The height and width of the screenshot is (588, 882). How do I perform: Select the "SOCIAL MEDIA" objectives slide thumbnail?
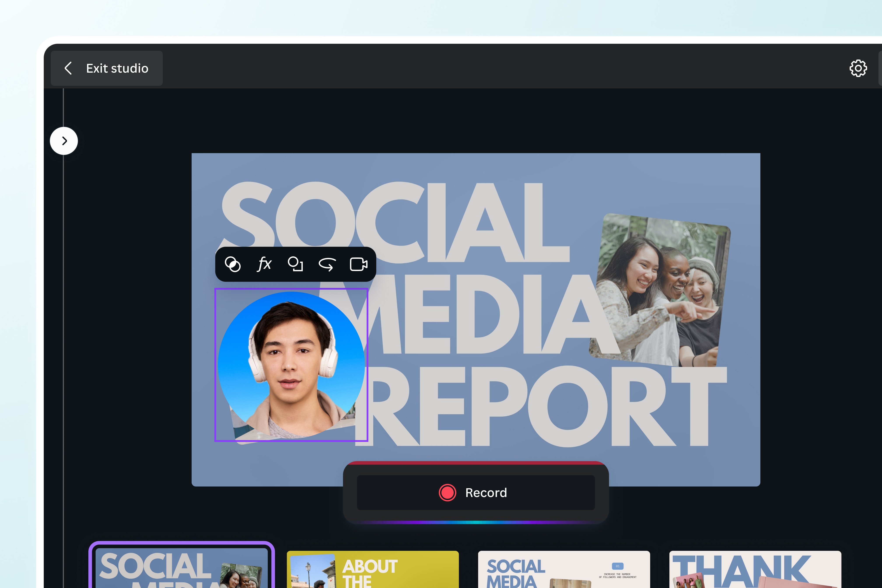coord(564,568)
